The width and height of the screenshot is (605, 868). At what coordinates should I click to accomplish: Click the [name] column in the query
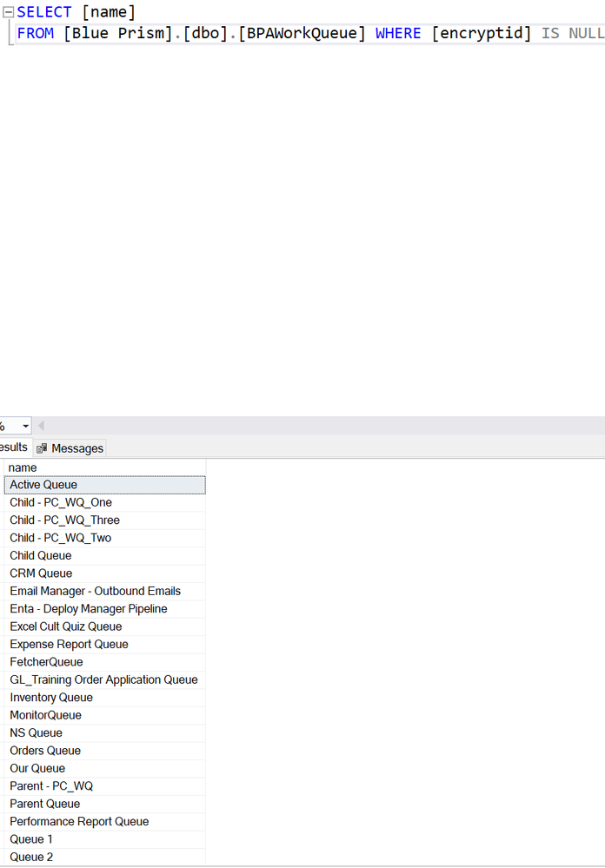pyautogui.click(x=109, y=12)
